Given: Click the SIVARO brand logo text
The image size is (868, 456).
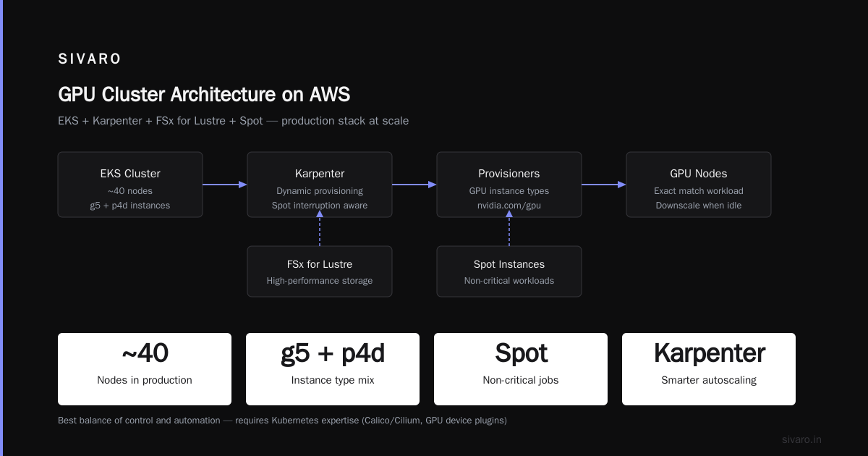Looking at the screenshot, I should click(90, 59).
